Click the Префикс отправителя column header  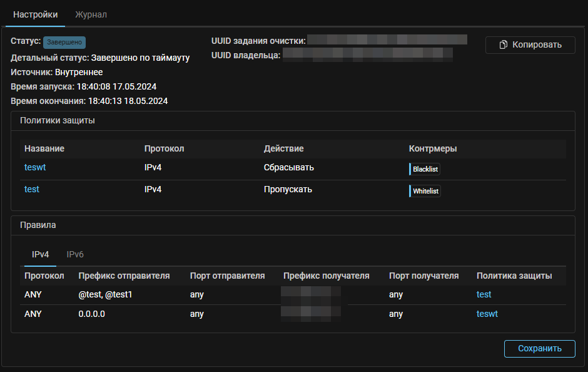124,276
